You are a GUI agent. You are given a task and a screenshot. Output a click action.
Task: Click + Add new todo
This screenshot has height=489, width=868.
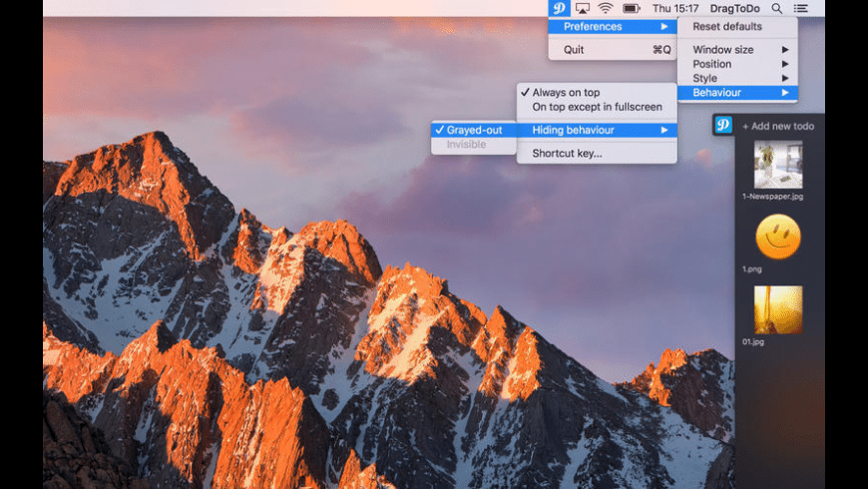(778, 127)
